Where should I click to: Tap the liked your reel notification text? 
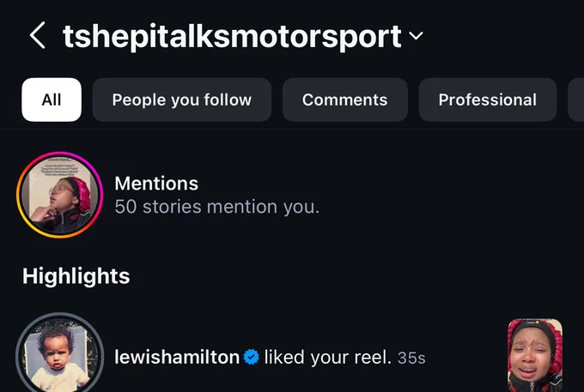click(328, 357)
